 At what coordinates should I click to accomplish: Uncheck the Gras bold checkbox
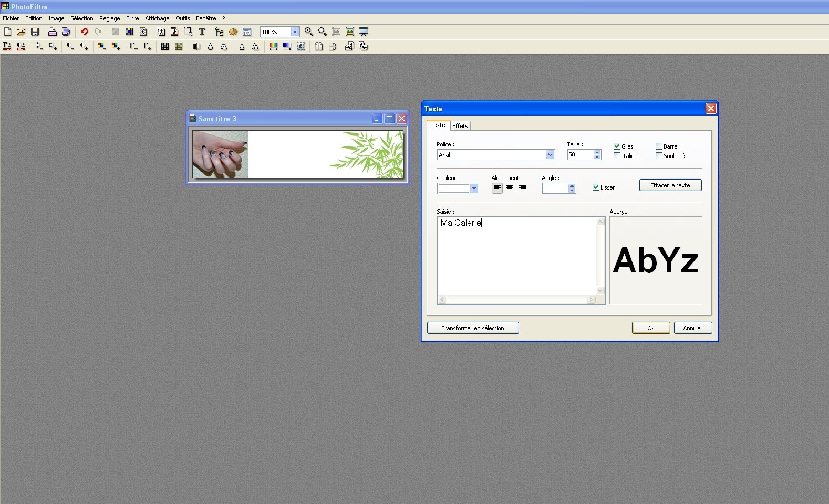click(x=617, y=146)
